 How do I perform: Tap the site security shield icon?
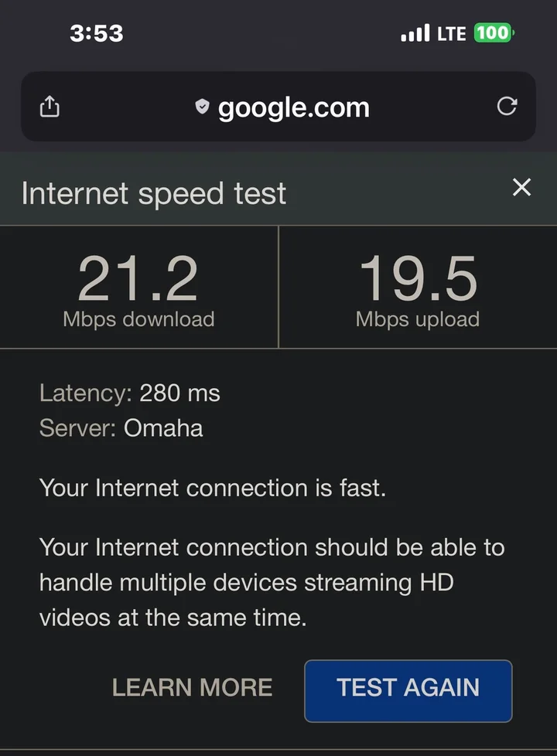pos(202,107)
